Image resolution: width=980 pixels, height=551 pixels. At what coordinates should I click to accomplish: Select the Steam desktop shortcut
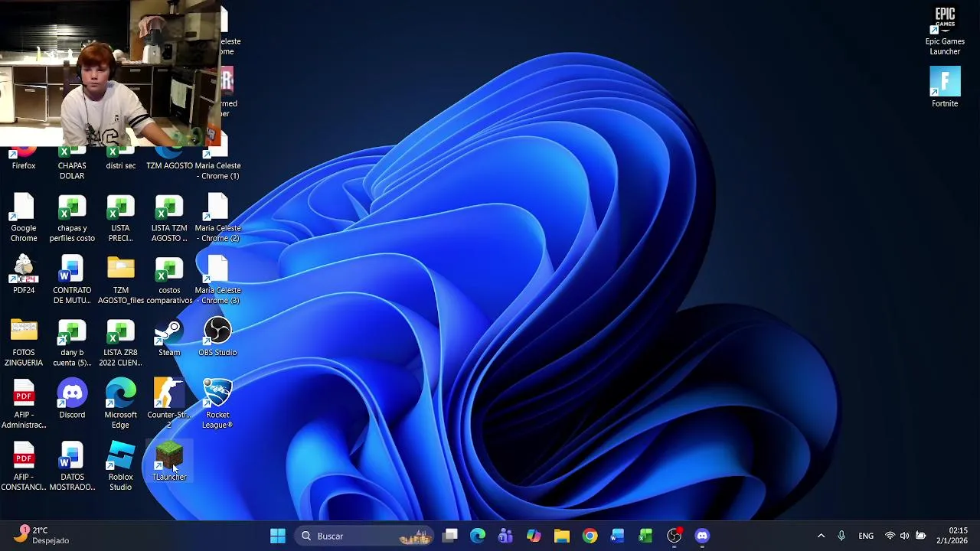pyautogui.click(x=169, y=337)
